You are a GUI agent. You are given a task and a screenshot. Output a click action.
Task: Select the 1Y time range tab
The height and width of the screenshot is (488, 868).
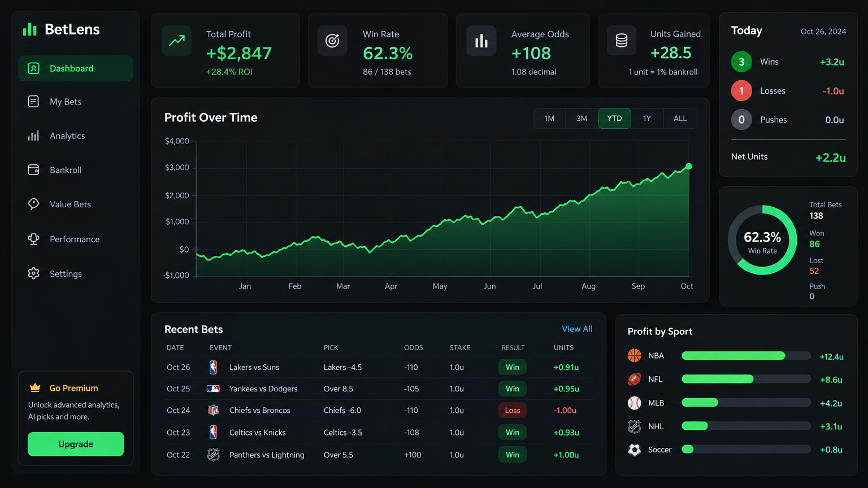click(x=647, y=119)
